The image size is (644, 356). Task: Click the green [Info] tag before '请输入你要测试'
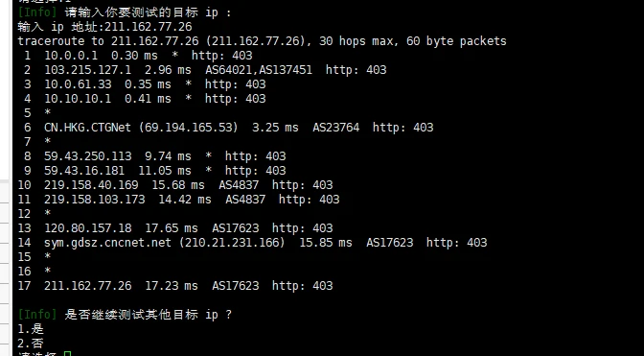click(x=37, y=12)
